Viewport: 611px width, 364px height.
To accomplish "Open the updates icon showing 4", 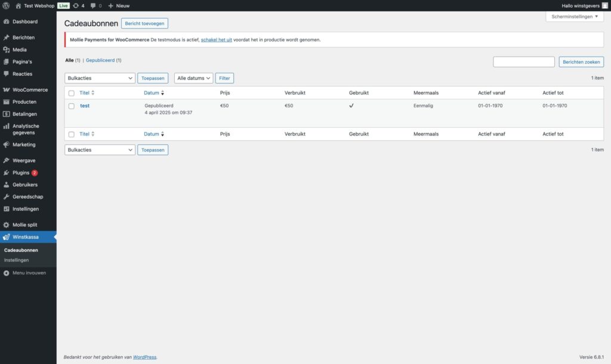I will [76, 6].
